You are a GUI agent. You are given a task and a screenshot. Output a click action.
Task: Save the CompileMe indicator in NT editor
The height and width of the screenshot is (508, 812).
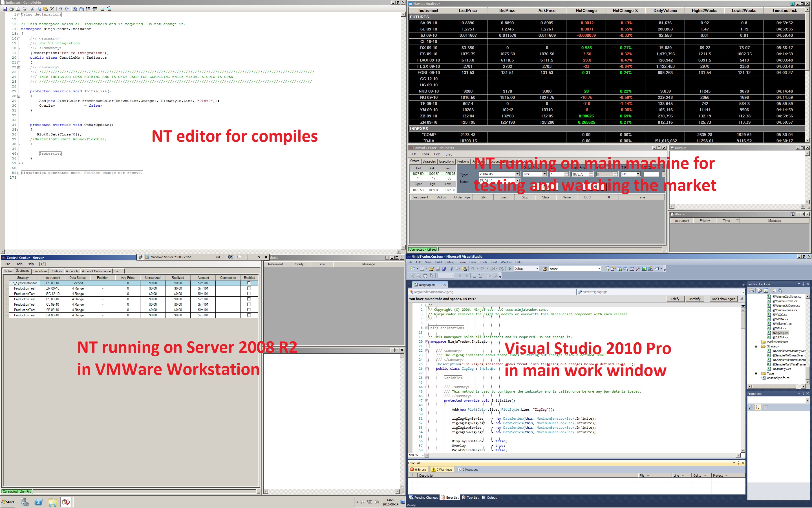5,9
